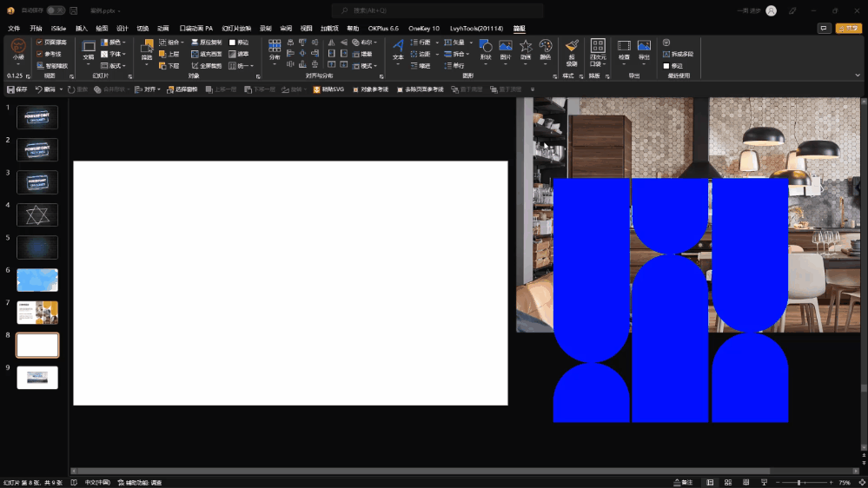868x488 pixels.
Task: Switch to the LvyhTools(201114) tab
Action: point(477,28)
